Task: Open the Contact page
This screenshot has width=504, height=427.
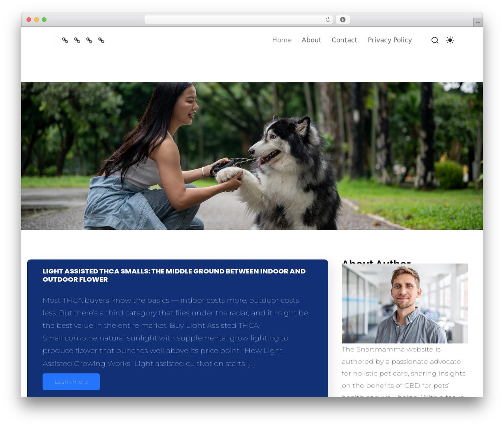Action: (x=344, y=40)
